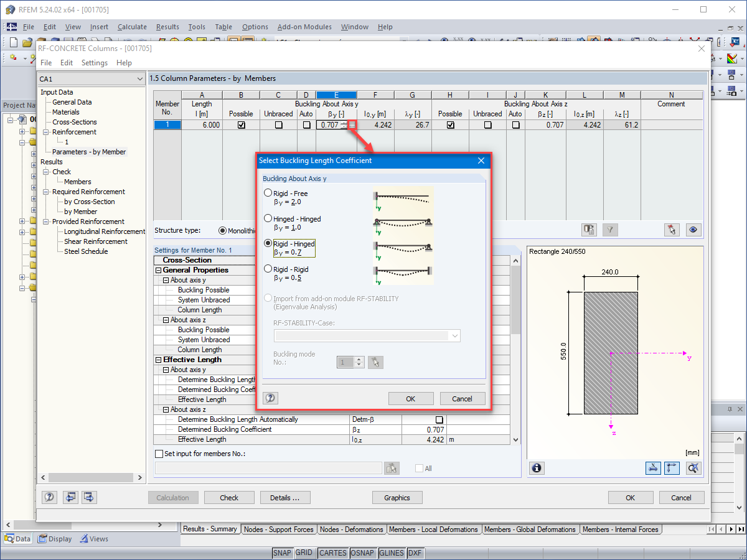Expand the RF-STABILITY-Case dropdown
The width and height of the screenshot is (747, 560).
pos(455,335)
